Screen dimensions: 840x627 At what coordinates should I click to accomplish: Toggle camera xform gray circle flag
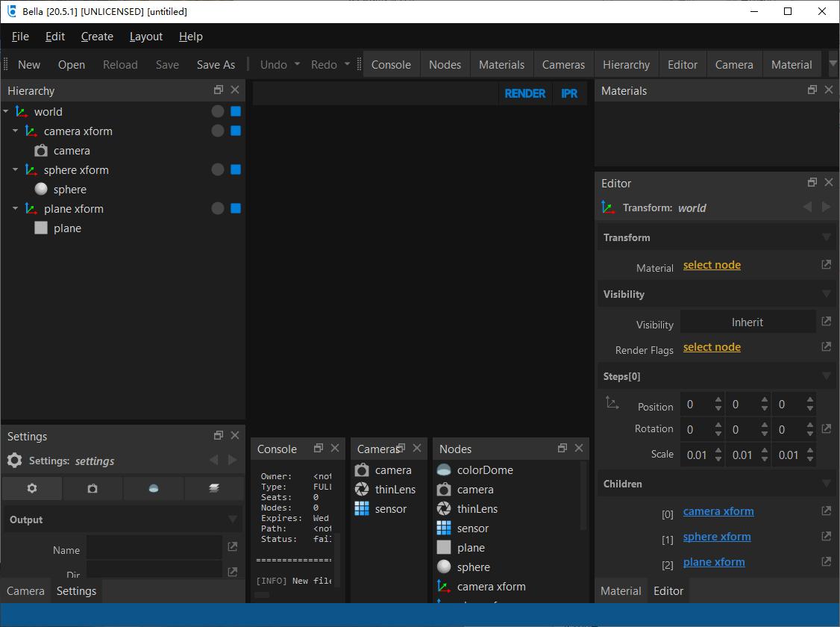pyautogui.click(x=218, y=131)
